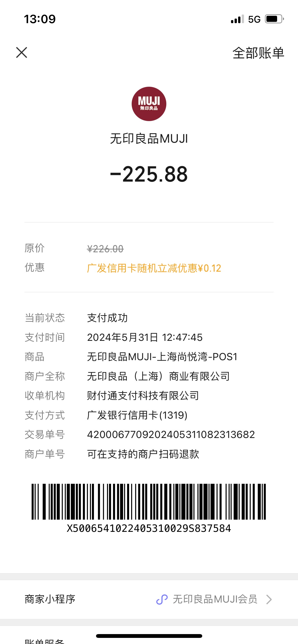Close the payment detail page
Screen dimensions: 298x644
[22, 53]
